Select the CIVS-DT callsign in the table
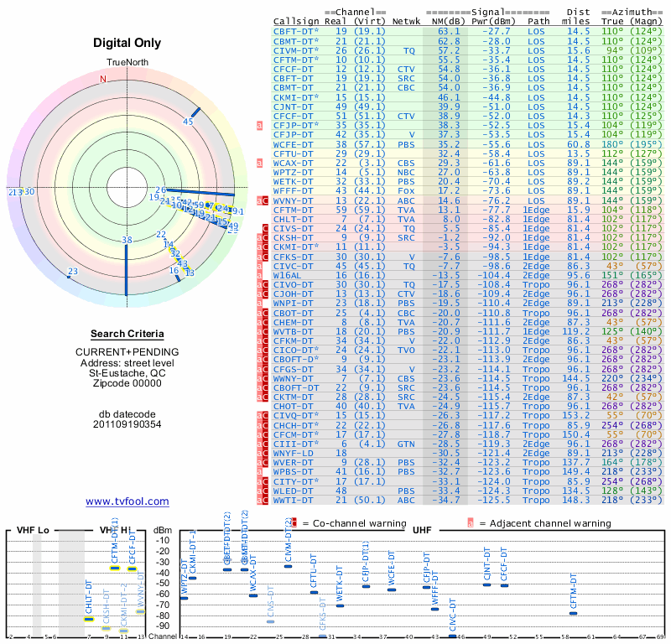 [x=293, y=228]
